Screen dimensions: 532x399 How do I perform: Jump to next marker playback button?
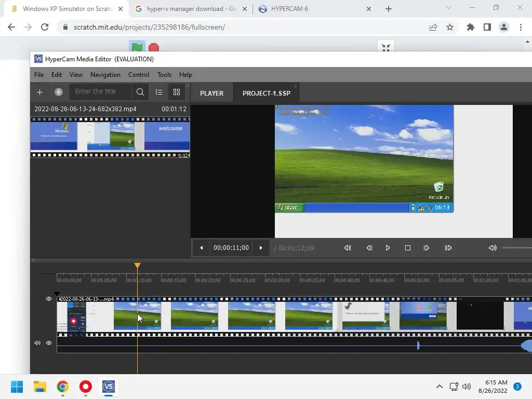click(x=448, y=248)
